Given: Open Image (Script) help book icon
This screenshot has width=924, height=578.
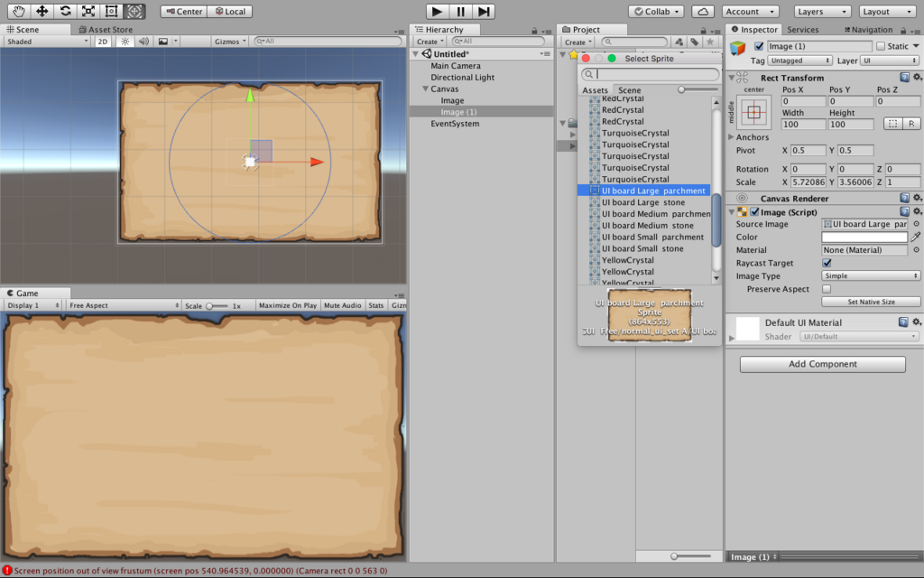Looking at the screenshot, I should click(x=904, y=211).
